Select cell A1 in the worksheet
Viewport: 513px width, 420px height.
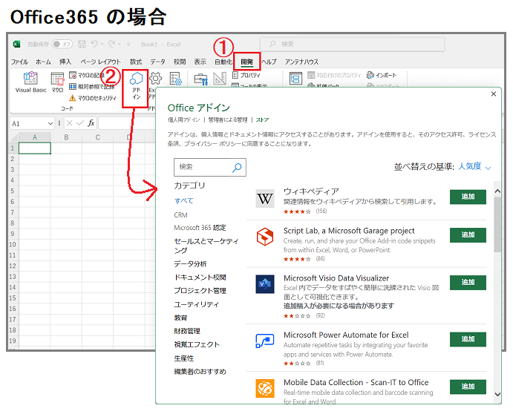(35, 148)
